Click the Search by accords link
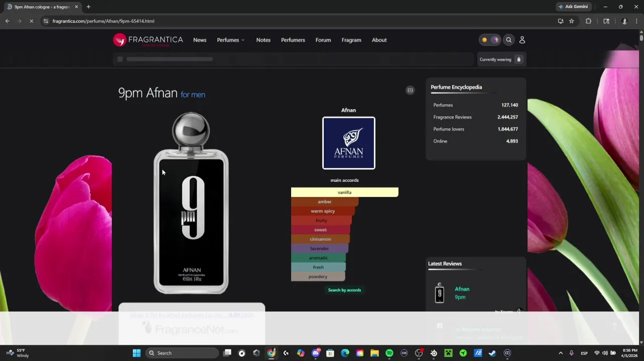Viewport: 644px width, 361px height. 344,290
